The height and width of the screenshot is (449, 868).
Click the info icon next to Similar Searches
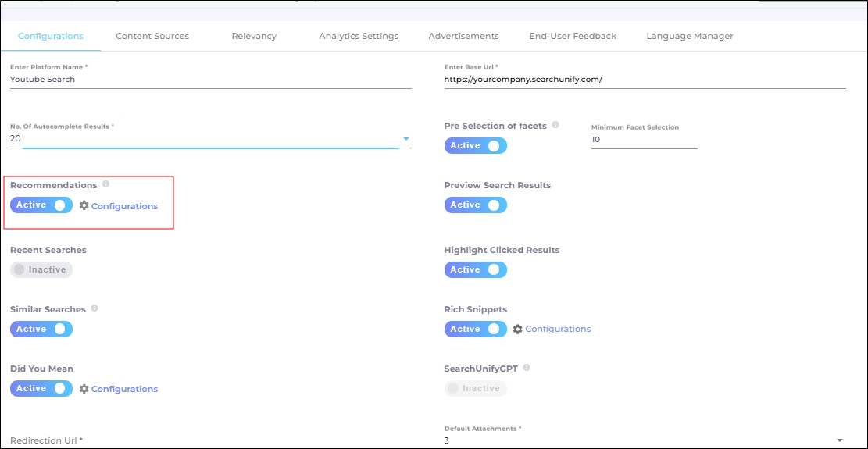point(95,309)
